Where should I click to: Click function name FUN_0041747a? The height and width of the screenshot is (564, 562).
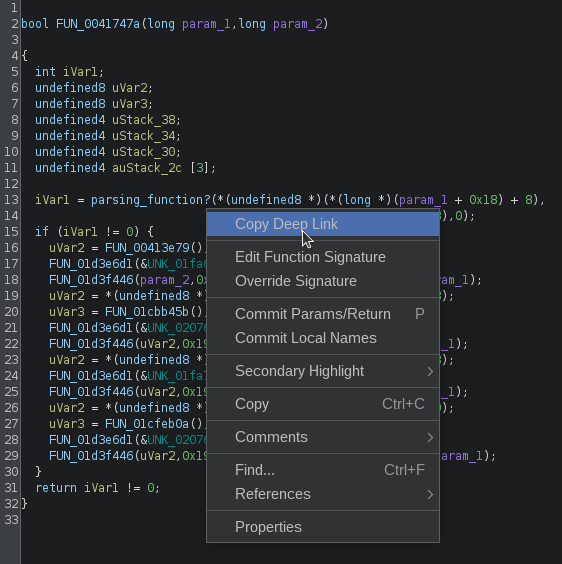point(98,24)
